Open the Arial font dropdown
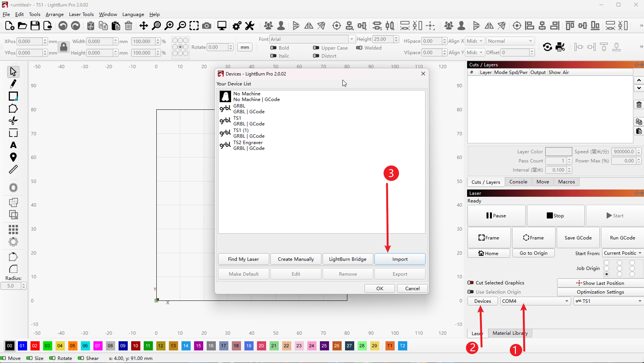 312,39
